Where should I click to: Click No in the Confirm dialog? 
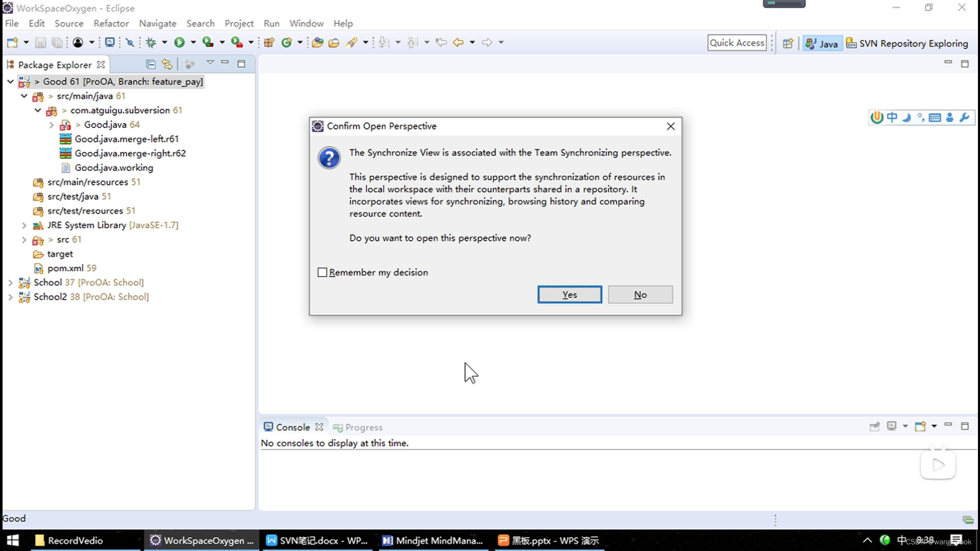[x=640, y=294]
